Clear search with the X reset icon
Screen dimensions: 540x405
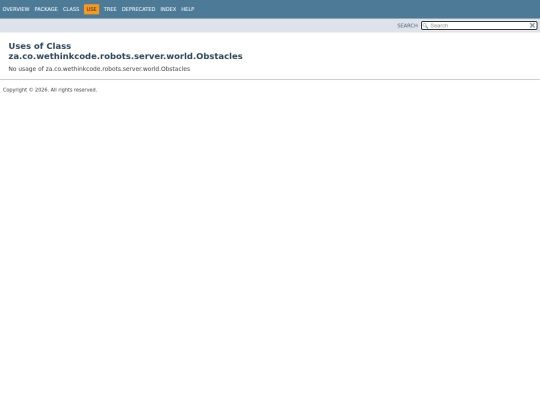tap(532, 25)
